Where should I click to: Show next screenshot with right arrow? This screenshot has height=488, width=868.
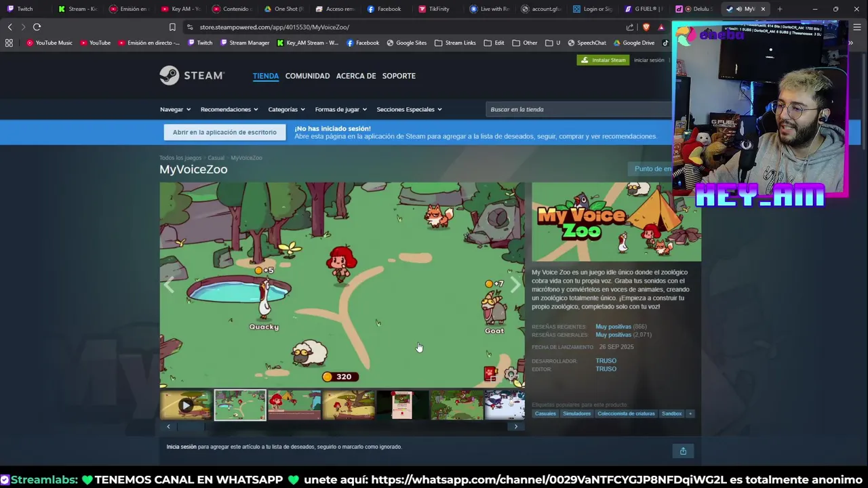pos(515,285)
